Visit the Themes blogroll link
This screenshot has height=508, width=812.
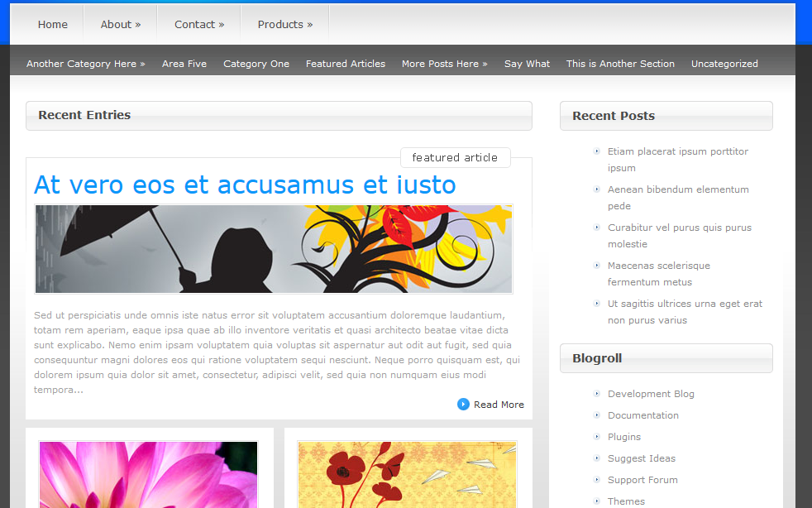point(626,501)
